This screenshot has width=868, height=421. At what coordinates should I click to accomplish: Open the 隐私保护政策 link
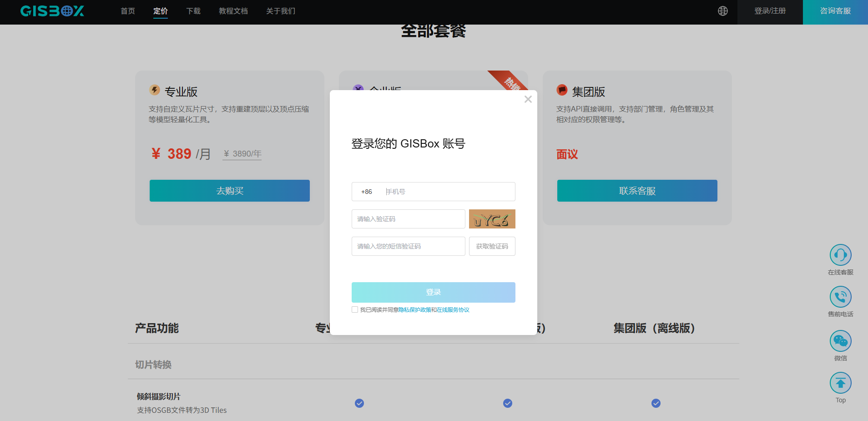tap(414, 309)
